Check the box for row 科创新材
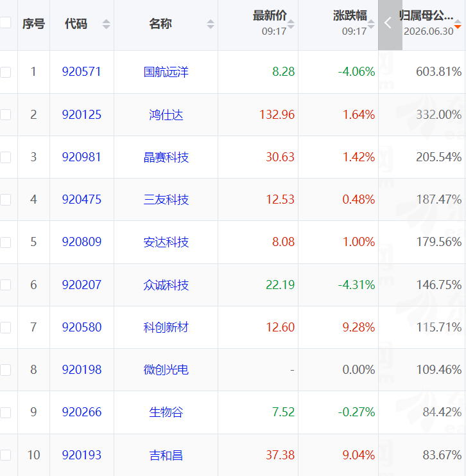This screenshot has height=476, width=466. click(x=5, y=328)
